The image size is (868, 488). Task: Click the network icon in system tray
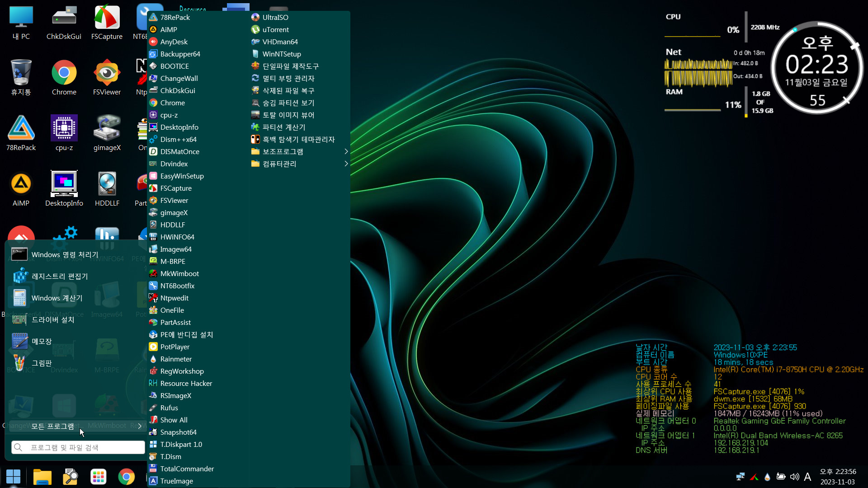click(740, 477)
